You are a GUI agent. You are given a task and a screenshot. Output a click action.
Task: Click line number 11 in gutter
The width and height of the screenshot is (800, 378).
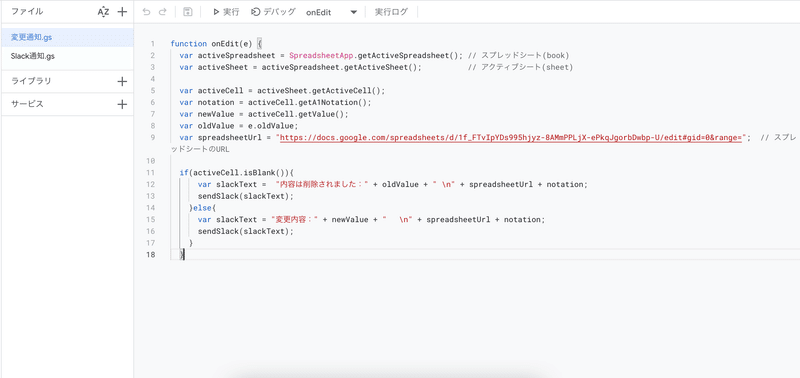(x=151, y=172)
